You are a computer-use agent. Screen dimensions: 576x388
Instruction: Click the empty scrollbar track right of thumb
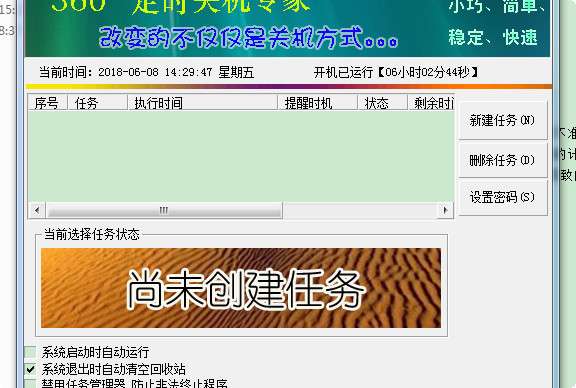[360, 210]
